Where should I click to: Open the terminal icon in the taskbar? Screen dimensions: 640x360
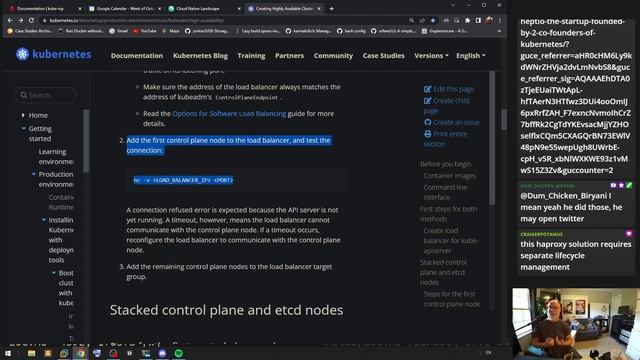click(x=146, y=353)
